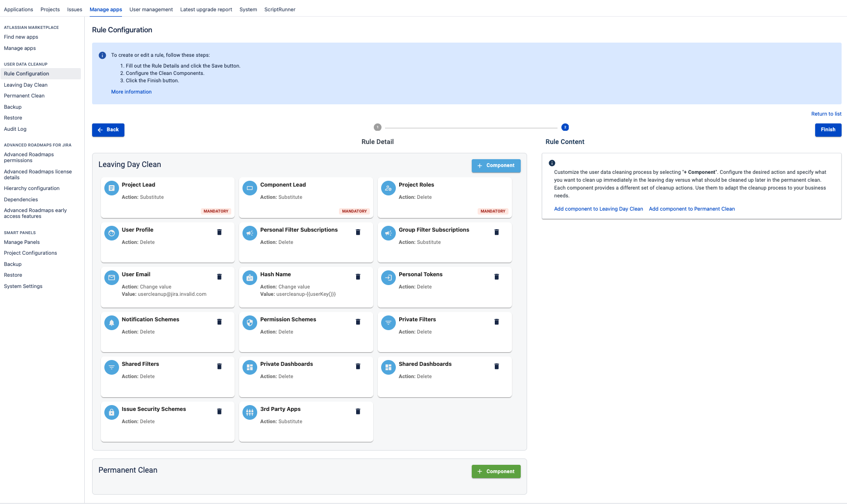Image resolution: width=847 pixels, height=504 pixels.
Task: Go back using the Back button
Action: point(108,130)
